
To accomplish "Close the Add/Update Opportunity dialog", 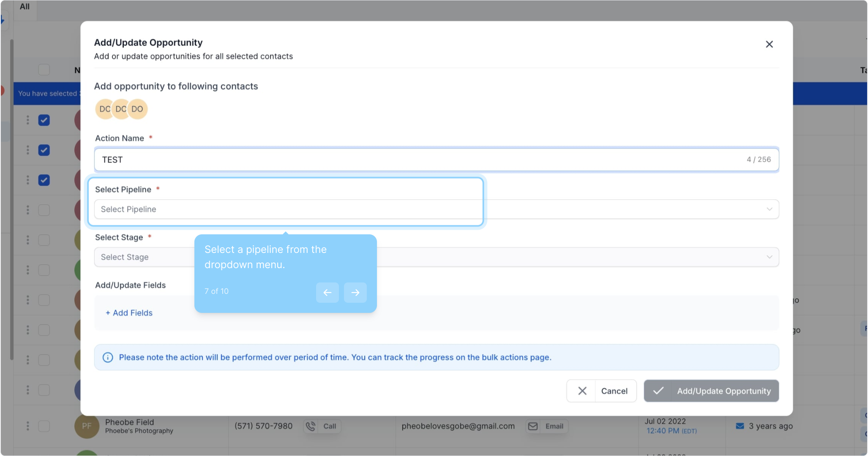I will tap(769, 44).
